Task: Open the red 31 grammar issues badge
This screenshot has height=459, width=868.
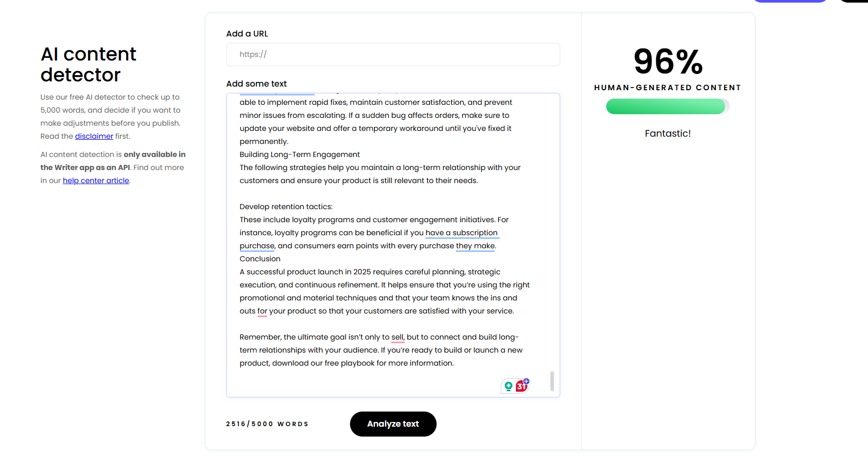Action: (x=521, y=387)
